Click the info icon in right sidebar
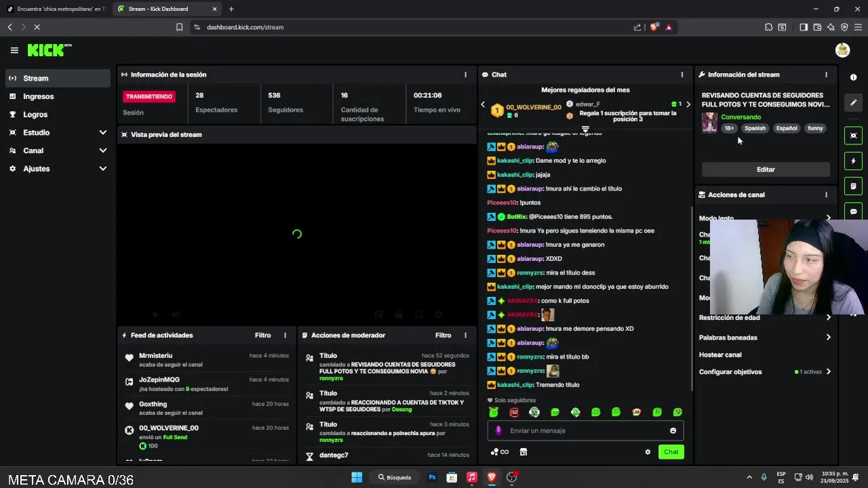 853,77
